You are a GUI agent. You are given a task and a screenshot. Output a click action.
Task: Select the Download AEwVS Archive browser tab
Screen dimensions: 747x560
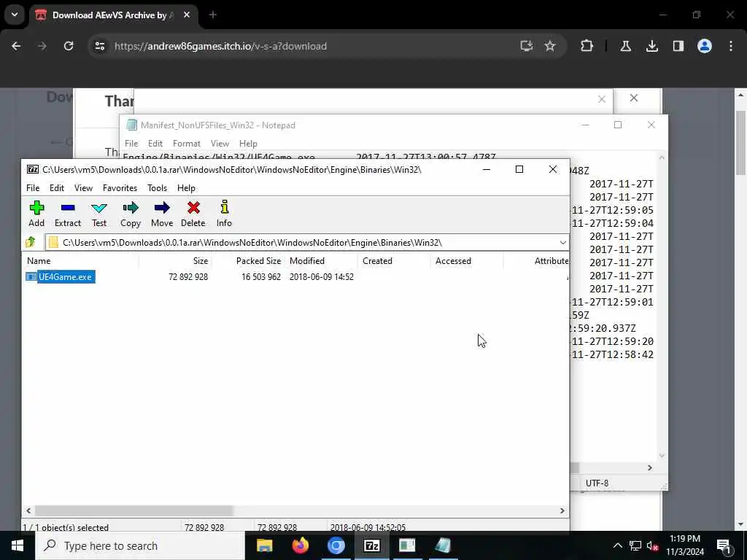[113, 15]
